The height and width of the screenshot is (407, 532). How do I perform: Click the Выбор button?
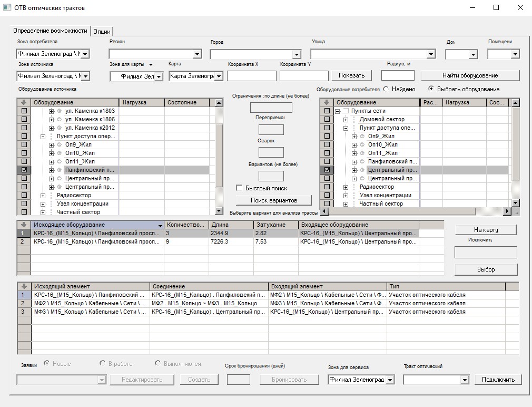[x=486, y=269]
